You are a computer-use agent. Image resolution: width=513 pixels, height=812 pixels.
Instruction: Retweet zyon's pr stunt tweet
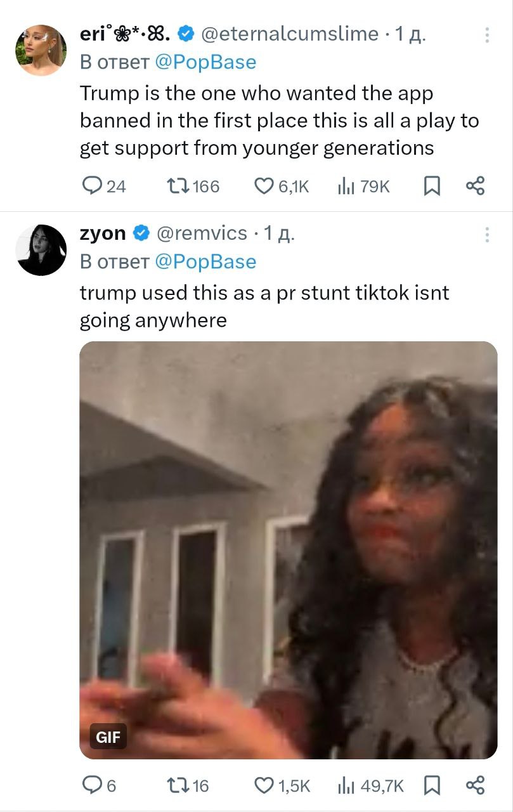click(x=174, y=786)
